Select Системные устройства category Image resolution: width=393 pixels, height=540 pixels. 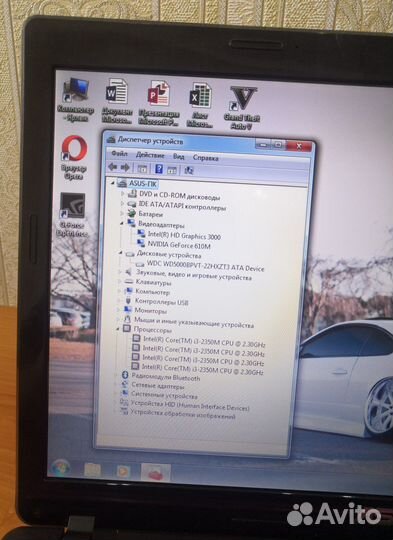point(164,395)
